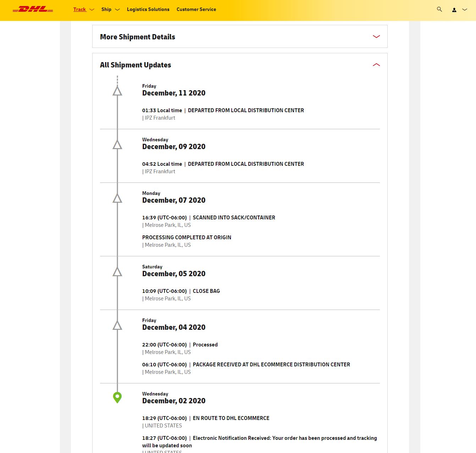The width and height of the screenshot is (476, 453).
Task: Open the user account icon
Action: click(454, 10)
